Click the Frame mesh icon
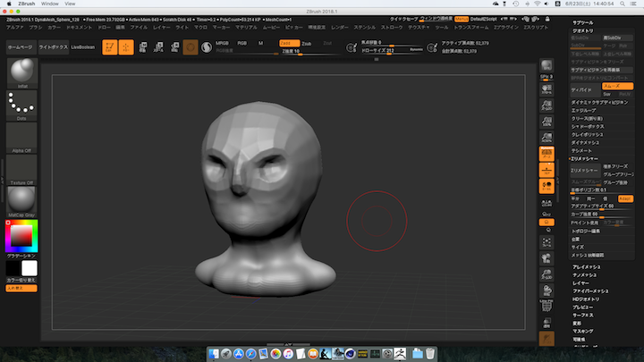Viewport: 644px width, 362px height. (547, 242)
